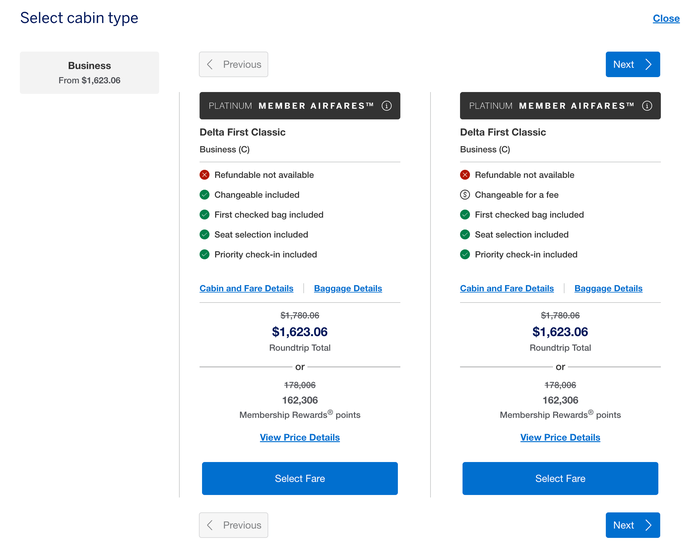
Task: Click the 'Seat selection' check icon in the left card
Action: (204, 234)
